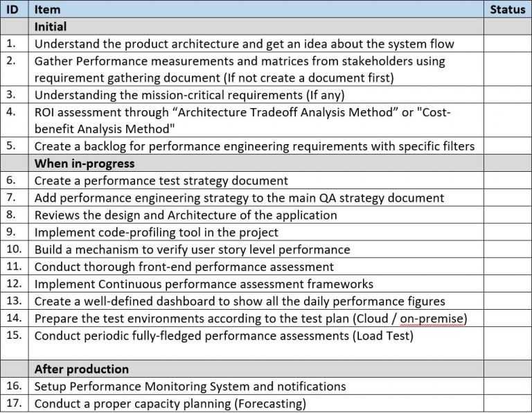Viewport: 532px width, 413px height.
Task: Click the Status column header
Action: pos(508,10)
